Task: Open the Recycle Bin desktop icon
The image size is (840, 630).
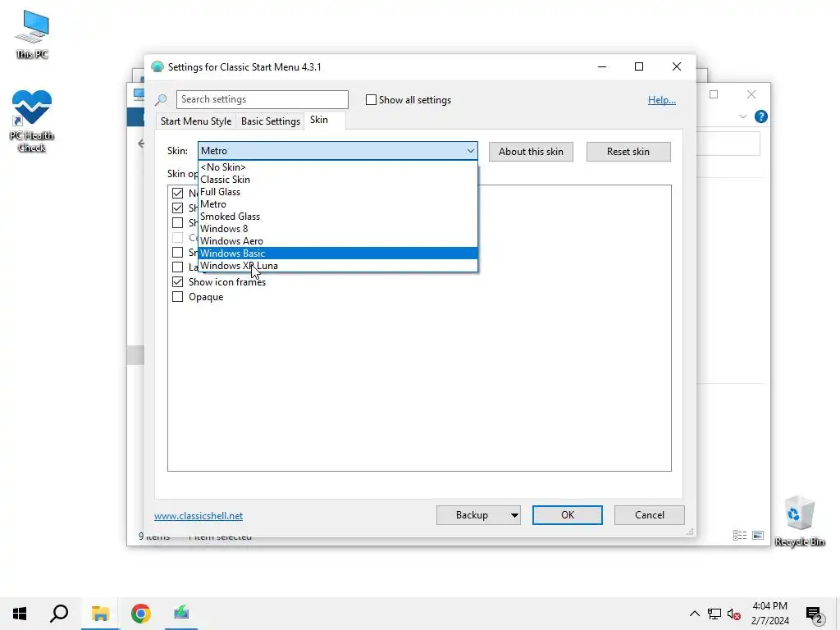Action: [799, 521]
